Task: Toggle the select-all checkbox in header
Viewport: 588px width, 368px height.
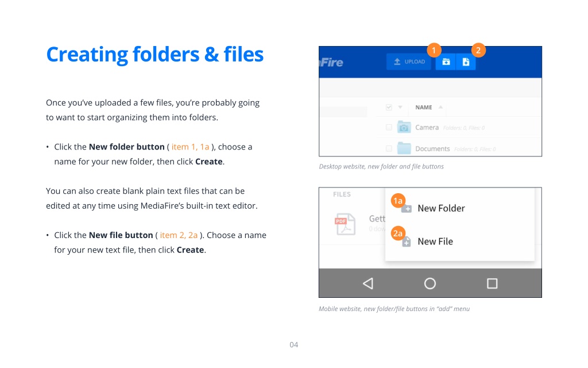Action: (389, 108)
